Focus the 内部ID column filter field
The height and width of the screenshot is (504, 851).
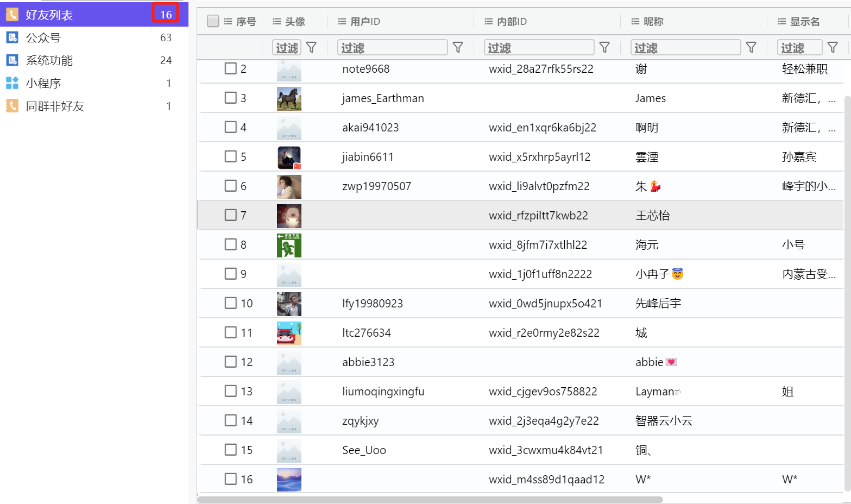(x=539, y=47)
